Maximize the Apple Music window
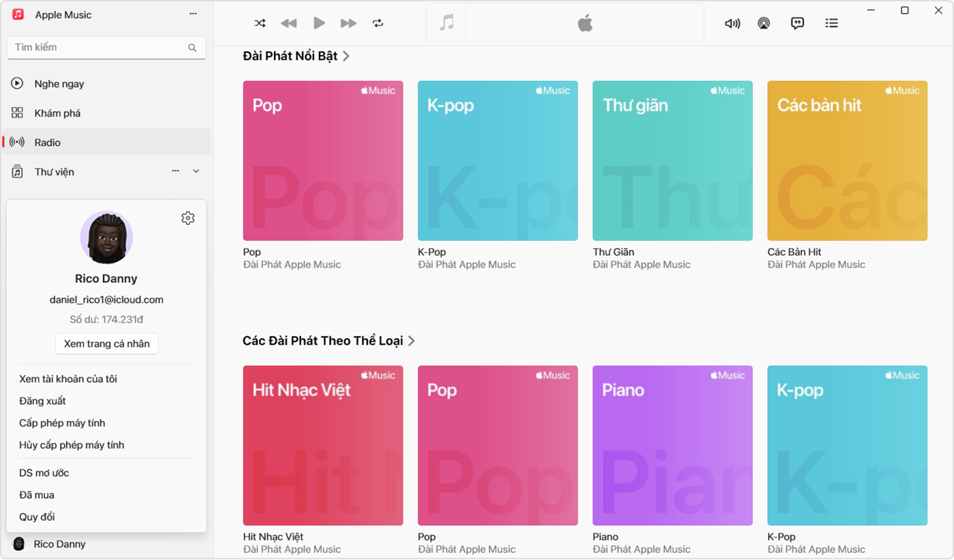This screenshot has width=954, height=560. [x=904, y=10]
